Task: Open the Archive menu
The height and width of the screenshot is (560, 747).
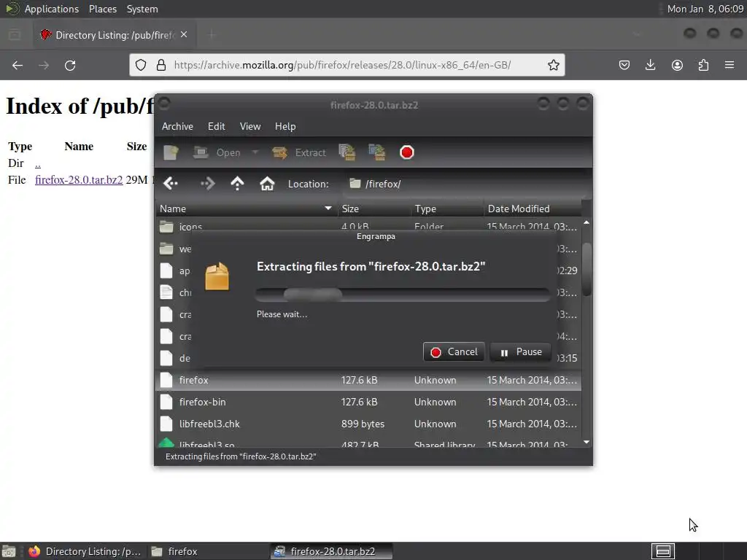Action: (177, 126)
